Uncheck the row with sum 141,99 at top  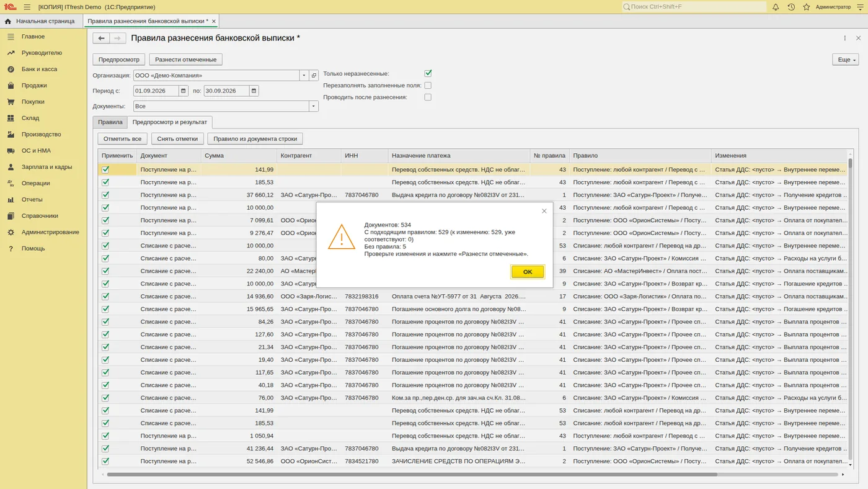coord(105,169)
